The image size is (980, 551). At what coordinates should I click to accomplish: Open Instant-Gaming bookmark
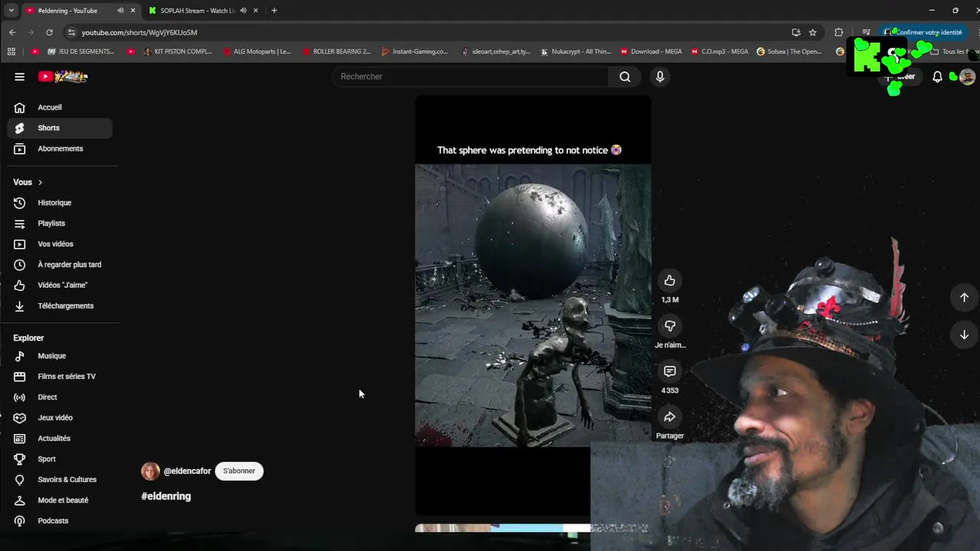[414, 51]
